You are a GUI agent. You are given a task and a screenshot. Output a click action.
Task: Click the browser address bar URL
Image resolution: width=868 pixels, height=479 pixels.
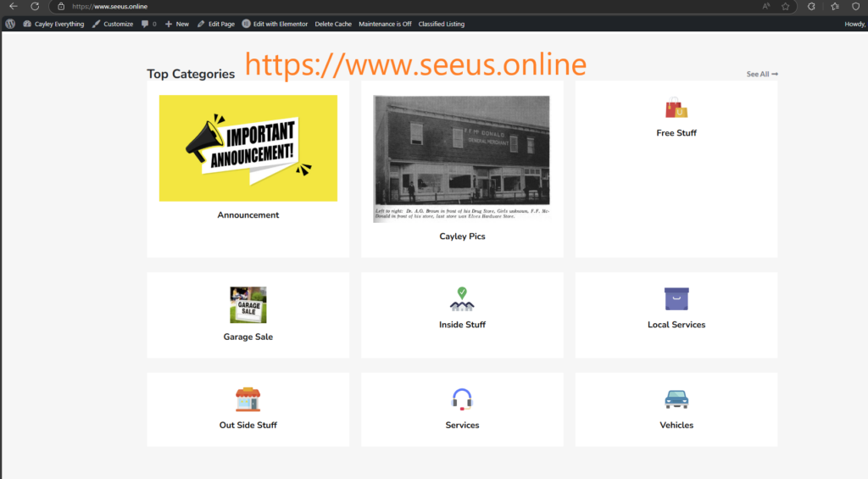click(x=115, y=6)
